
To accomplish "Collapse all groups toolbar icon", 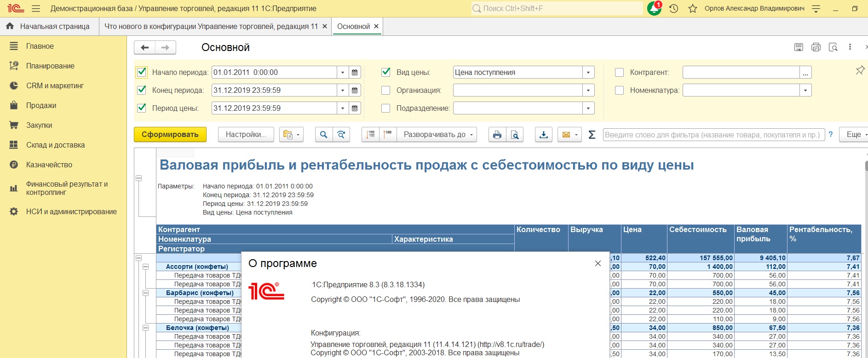I will (370, 135).
